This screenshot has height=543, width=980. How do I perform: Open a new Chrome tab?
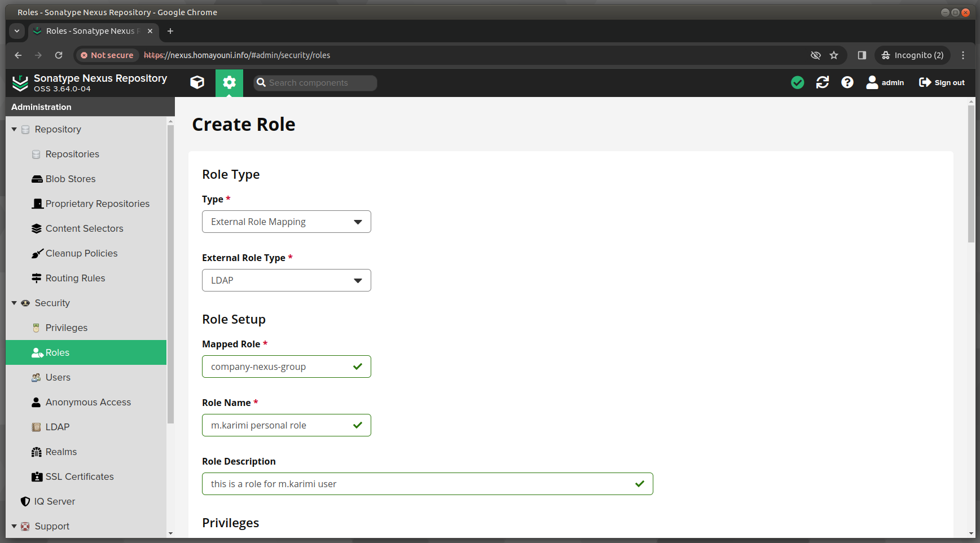[x=170, y=31]
